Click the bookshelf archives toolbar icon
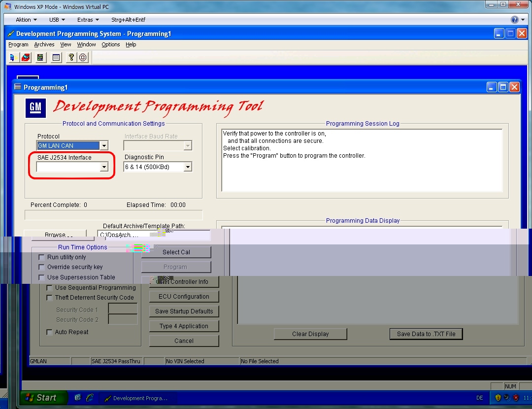Screen dimensions: 532x409 (x=40, y=57)
